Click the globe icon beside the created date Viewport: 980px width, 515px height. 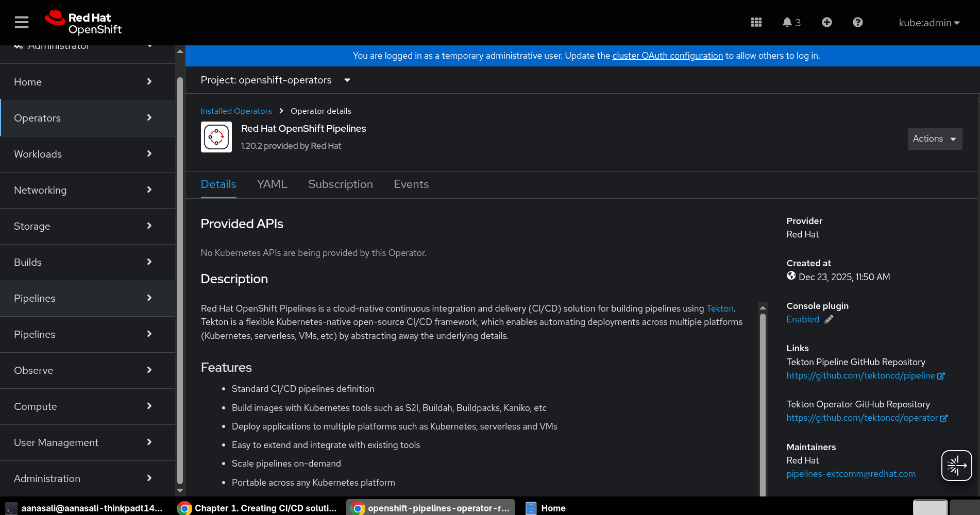(791, 276)
